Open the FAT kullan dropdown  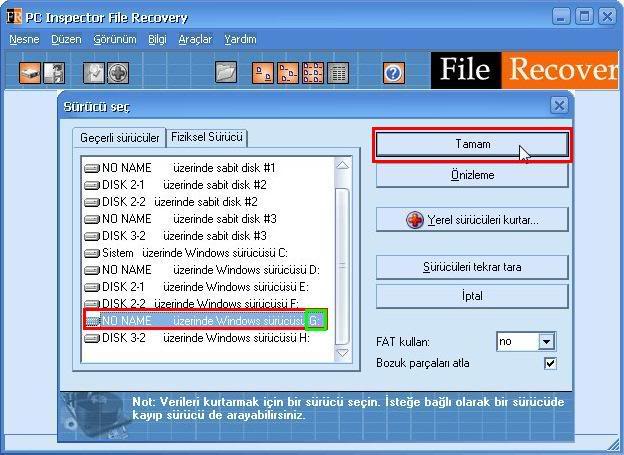(546, 342)
